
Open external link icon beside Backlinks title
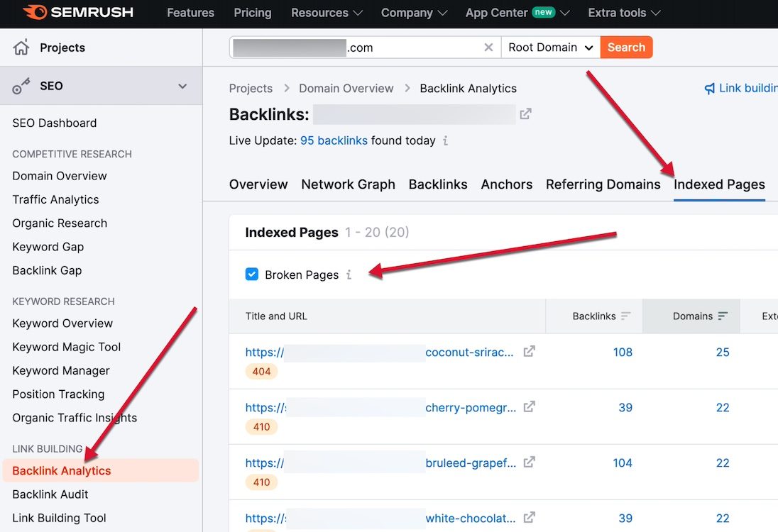pyautogui.click(x=525, y=113)
